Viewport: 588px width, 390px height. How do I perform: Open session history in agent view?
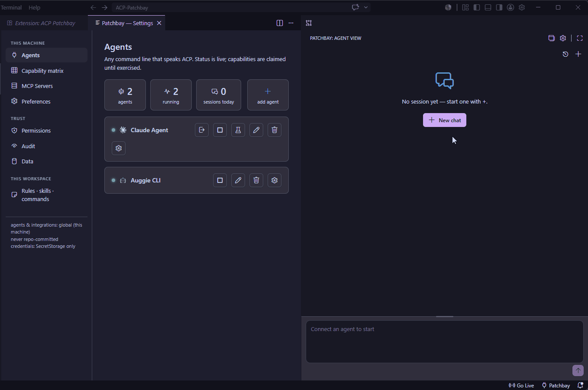tap(565, 54)
